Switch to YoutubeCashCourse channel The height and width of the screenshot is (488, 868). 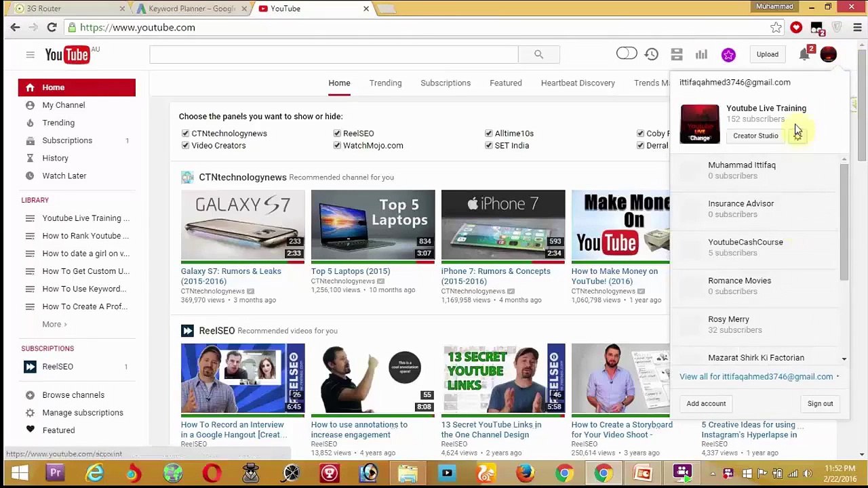click(x=755, y=247)
